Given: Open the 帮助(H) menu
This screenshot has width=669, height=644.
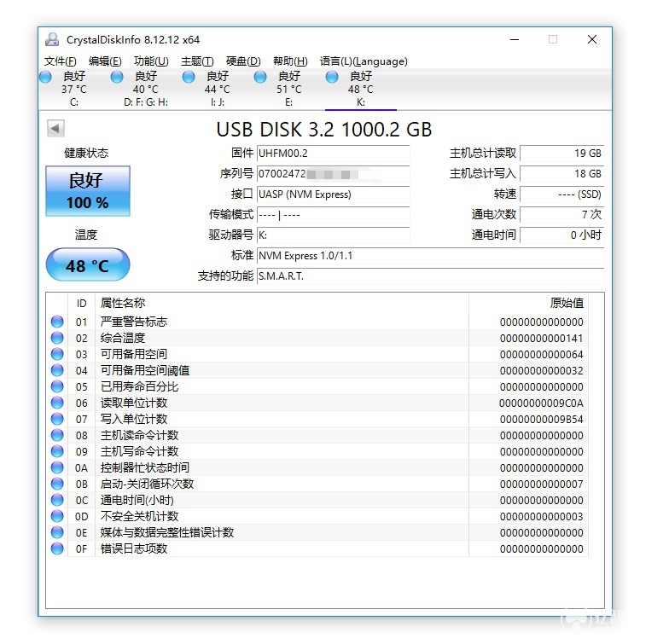Looking at the screenshot, I should click(x=290, y=61).
